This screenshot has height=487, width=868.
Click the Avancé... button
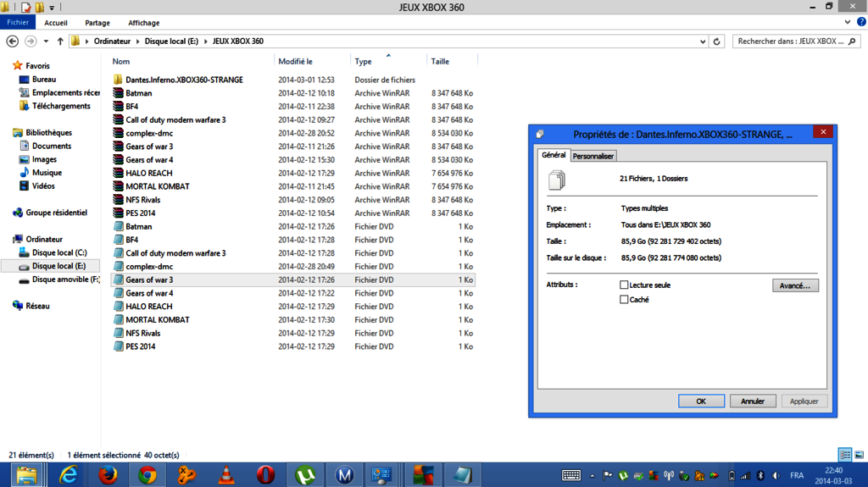click(795, 285)
